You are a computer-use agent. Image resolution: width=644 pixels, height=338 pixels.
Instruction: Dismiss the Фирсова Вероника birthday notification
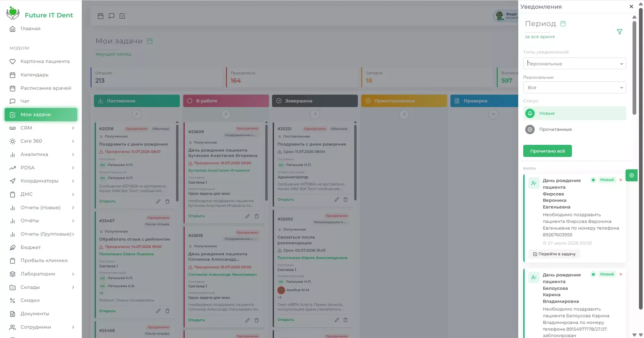(x=621, y=180)
